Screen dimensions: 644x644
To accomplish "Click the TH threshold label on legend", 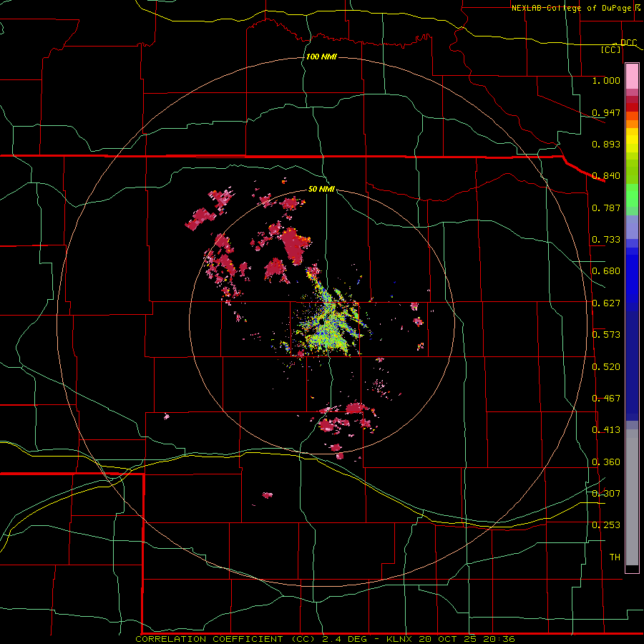I will coord(615,557).
